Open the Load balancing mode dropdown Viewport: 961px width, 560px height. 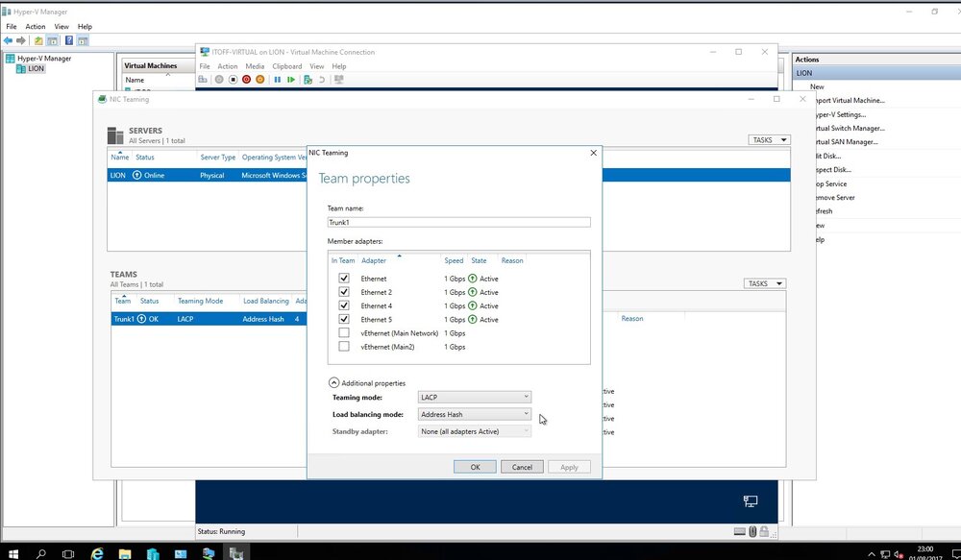(x=475, y=414)
